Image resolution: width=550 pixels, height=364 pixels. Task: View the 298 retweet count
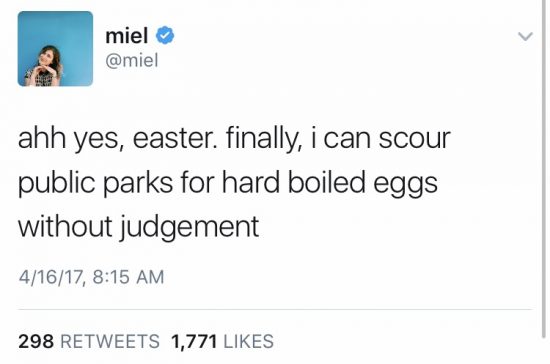click(36, 341)
